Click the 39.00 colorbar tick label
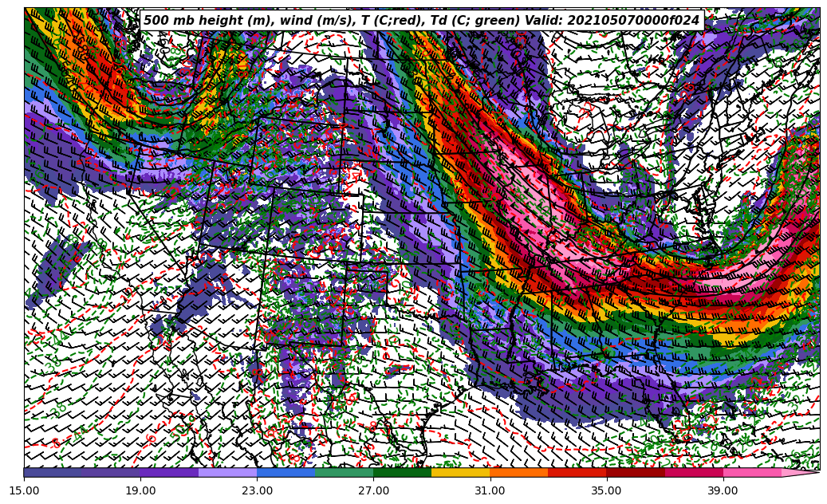 (723, 490)
